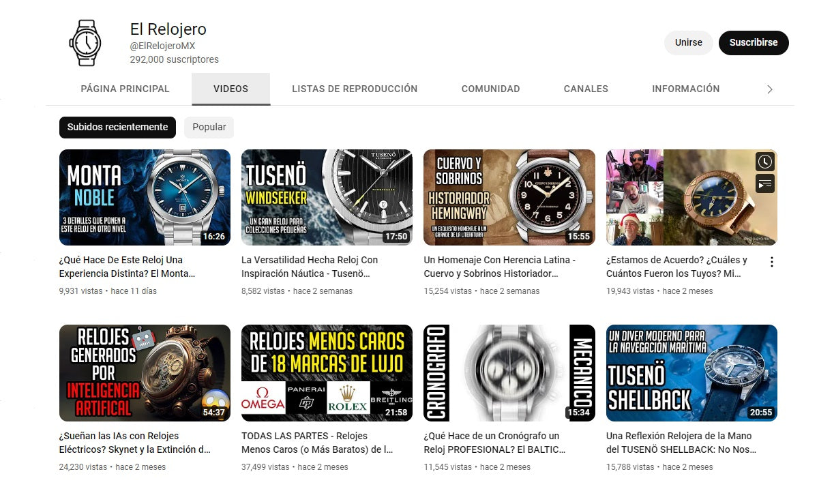
Task: Play Relojes Menos Caros de 18 Marcas thumbnail
Action: [x=327, y=373]
